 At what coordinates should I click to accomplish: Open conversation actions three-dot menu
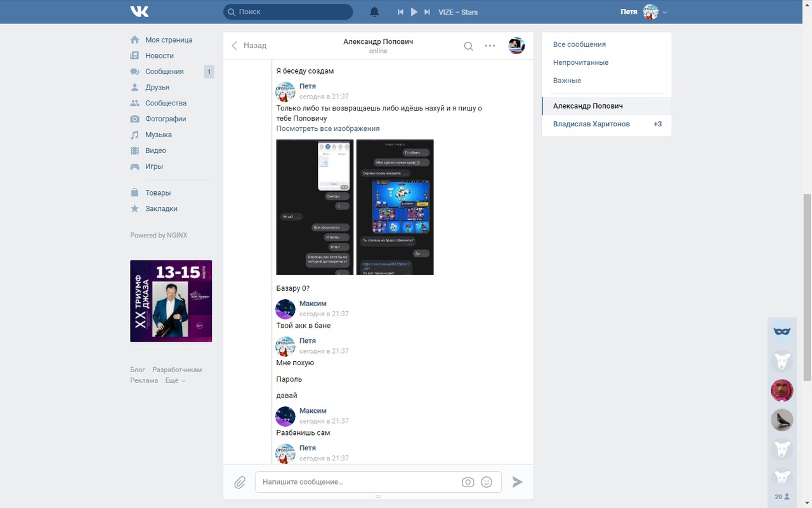(490, 46)
